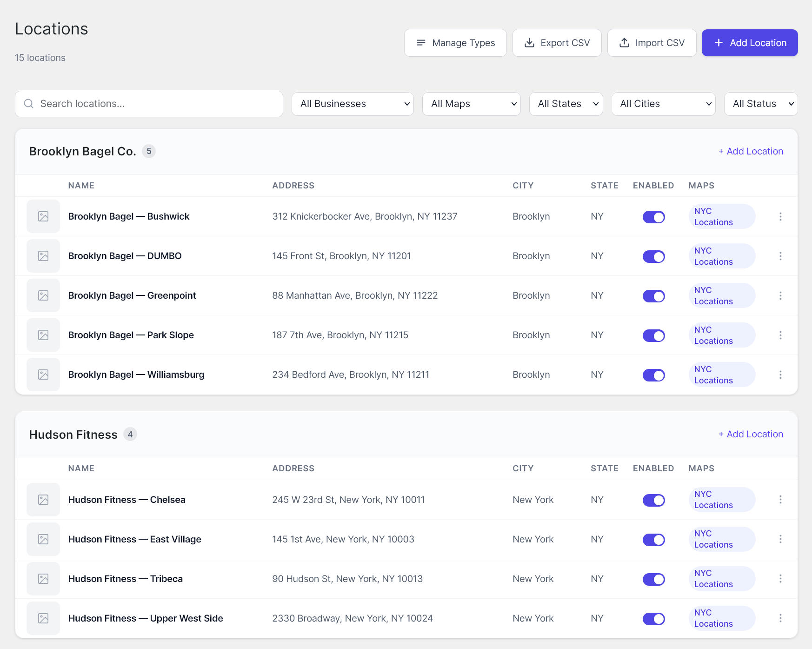This screenshot has height=649, width=812.
Task: Open kebab menu for Hudson Fitness — Chelsea
Action: (x=780, y=499)
